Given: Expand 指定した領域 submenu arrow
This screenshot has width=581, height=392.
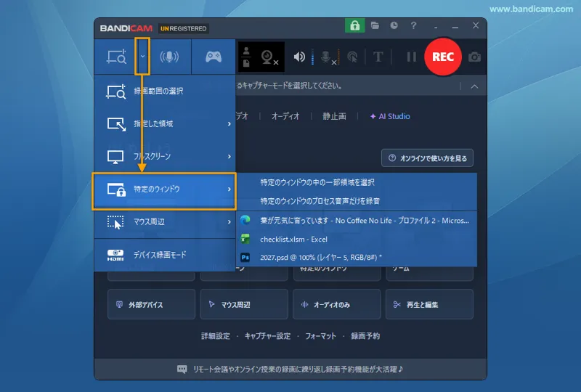Looking at the screenshot, I should point(229,123).
